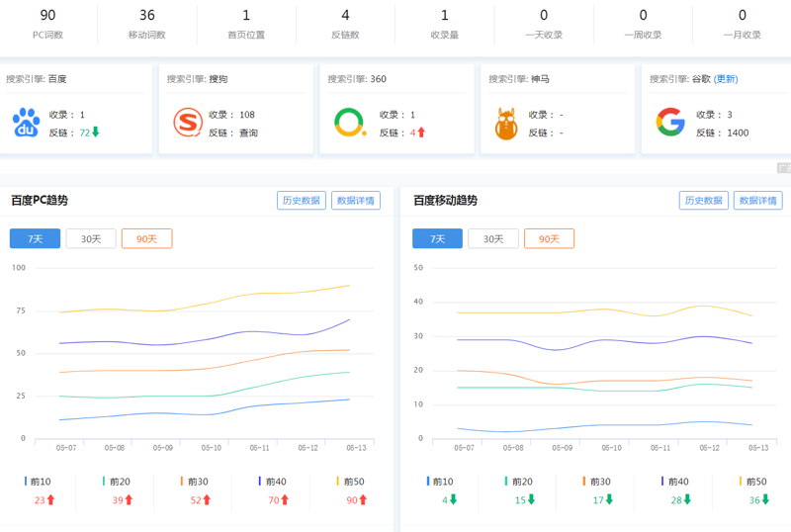Select 90天 range in 百度PC趋势
791x532 pixels.
pos(146,238)
